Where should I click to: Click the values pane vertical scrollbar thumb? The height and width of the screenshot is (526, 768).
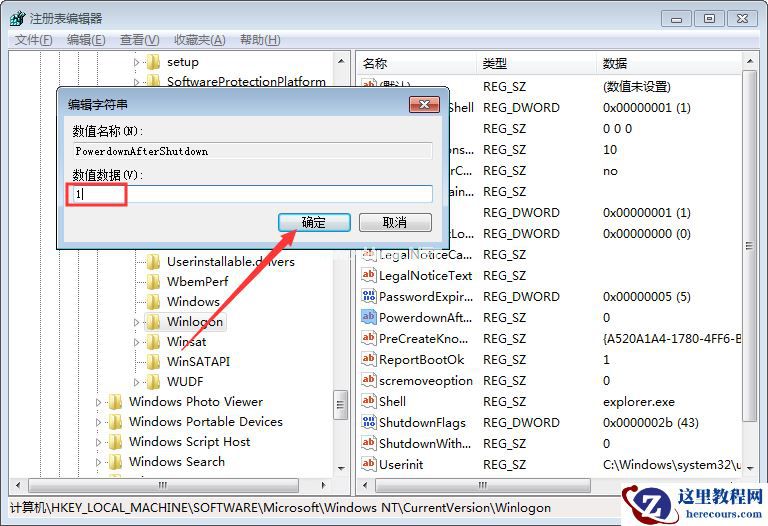pyautogui.click(x=749, y=245)
